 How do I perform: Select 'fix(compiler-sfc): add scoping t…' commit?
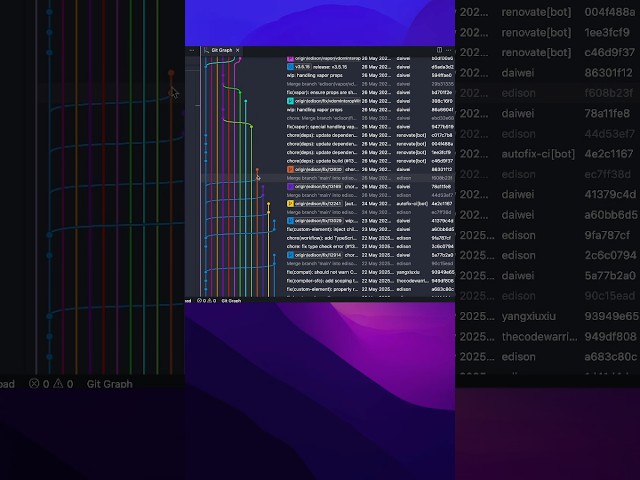(322, 281)
